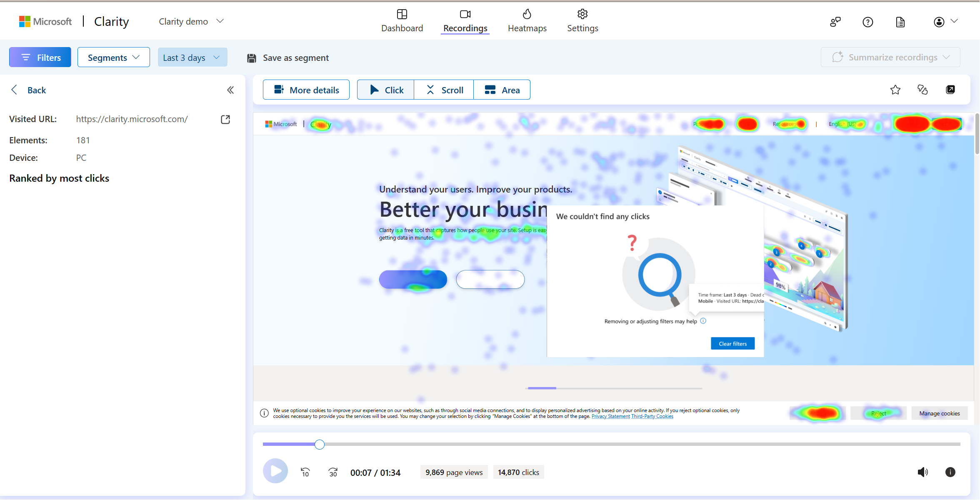Open the Dashboard tab

(x=402, y=21)
